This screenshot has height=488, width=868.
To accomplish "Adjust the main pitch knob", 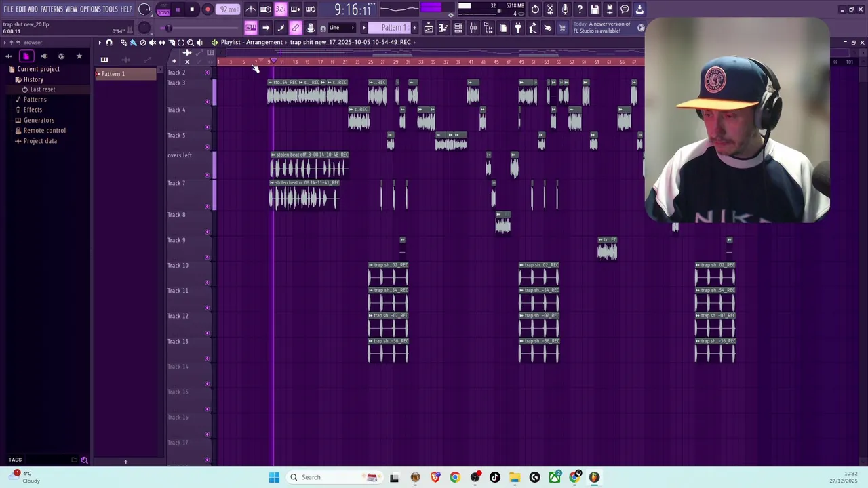I will pyautogui.click(x=144, y=28).
